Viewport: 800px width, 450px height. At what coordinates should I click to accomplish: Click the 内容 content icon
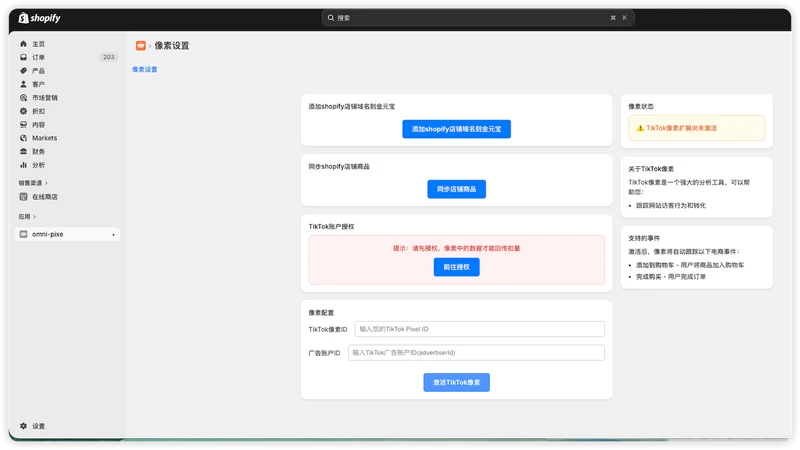[23, 124]
